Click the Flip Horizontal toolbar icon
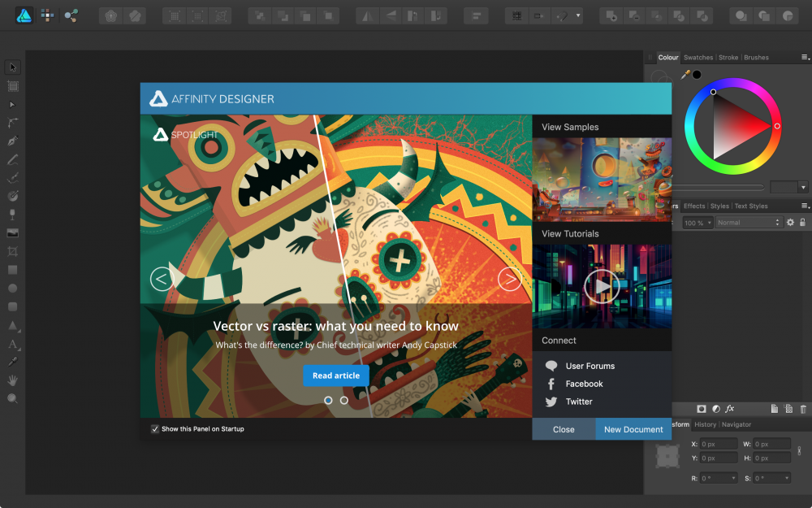 click(x=368, y=15)
